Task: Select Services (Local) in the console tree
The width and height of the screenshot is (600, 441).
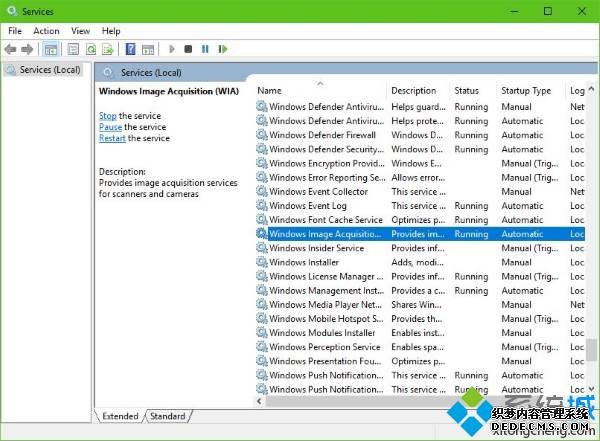Action: pos(50,70)
